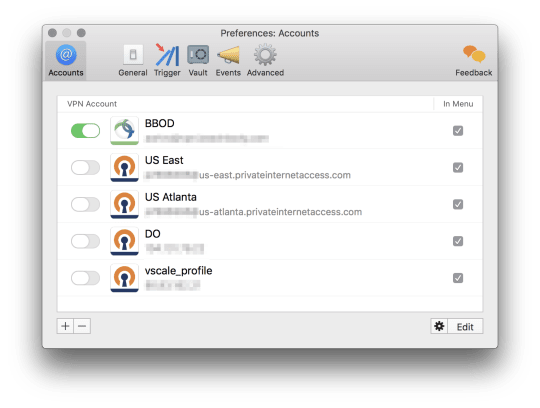Turn off the BBOD VPN connection switch

click(x=85, y=131)
